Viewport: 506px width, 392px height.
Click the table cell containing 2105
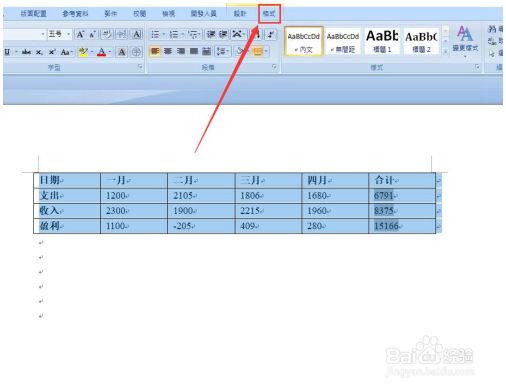click(201, 196)
